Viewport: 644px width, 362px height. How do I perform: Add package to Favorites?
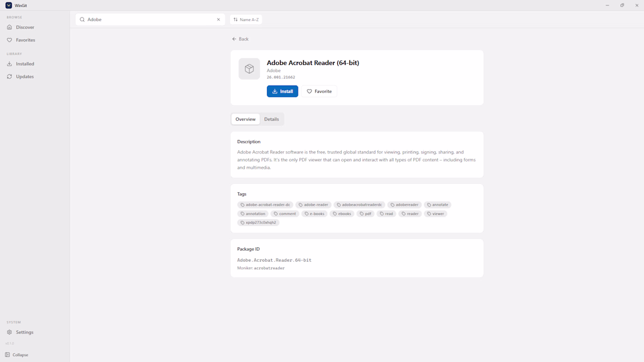point(319,91)
